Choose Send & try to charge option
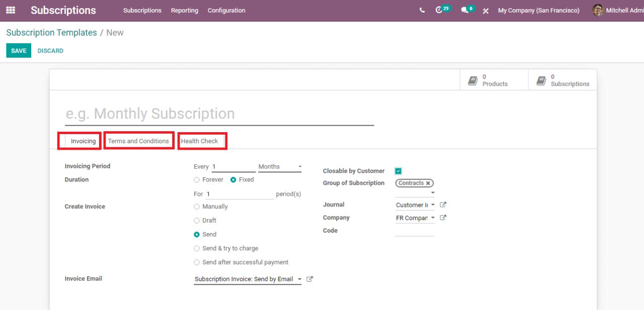 point(197,249)
